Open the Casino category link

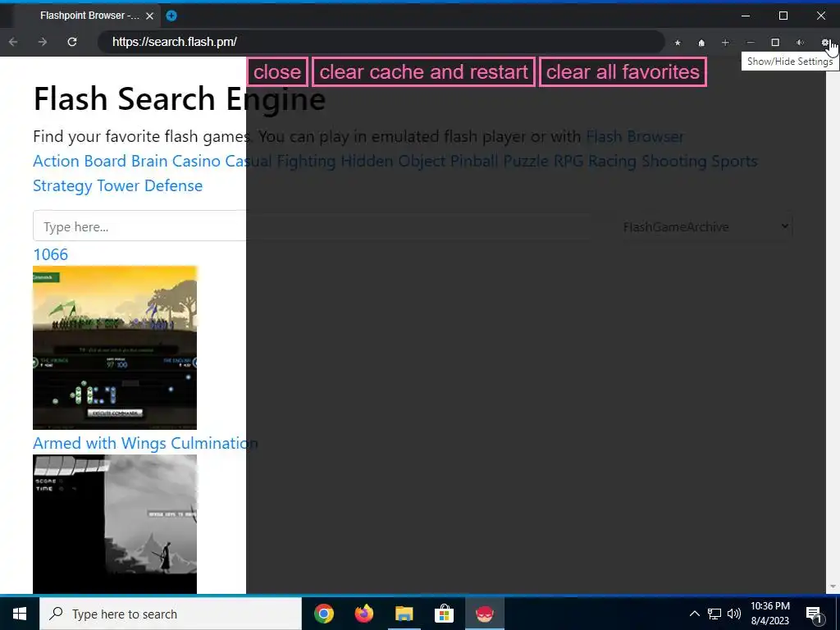tap(196, 161)
